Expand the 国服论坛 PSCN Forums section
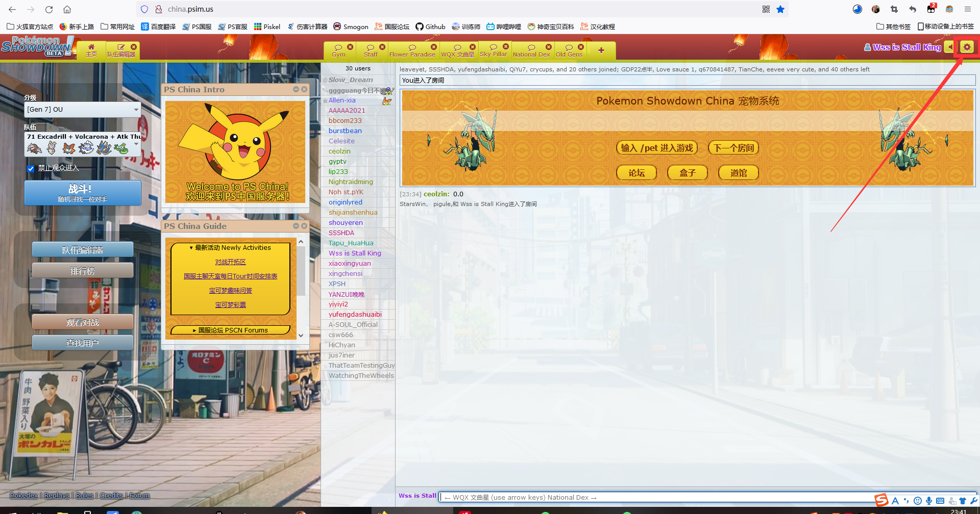The image size is (980, 514). coord(230,330)
